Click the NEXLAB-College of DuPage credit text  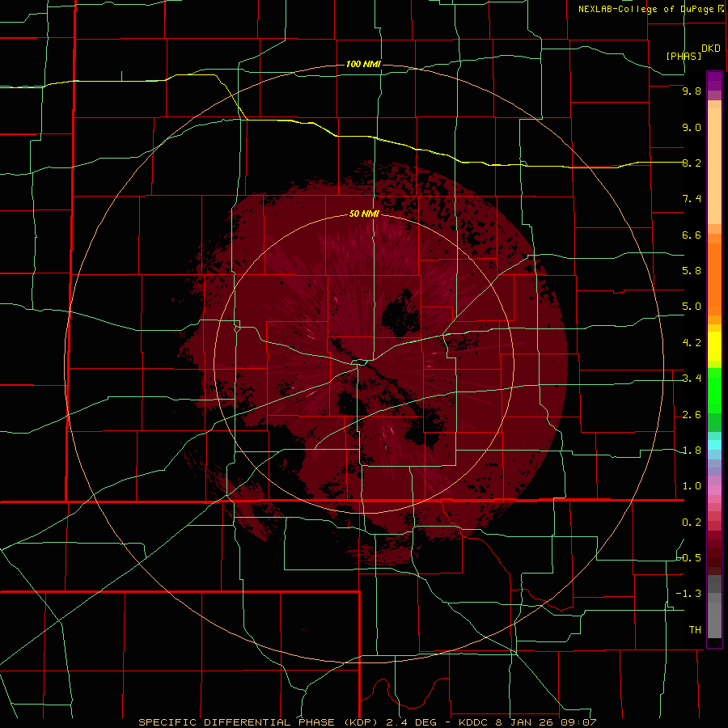[645, 9]
